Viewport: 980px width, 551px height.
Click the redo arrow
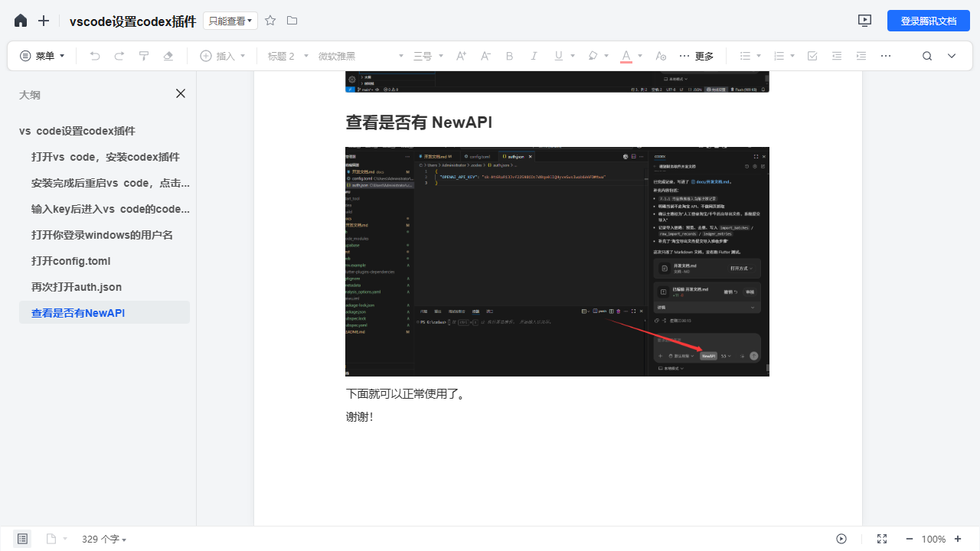(x=119, y=56)
